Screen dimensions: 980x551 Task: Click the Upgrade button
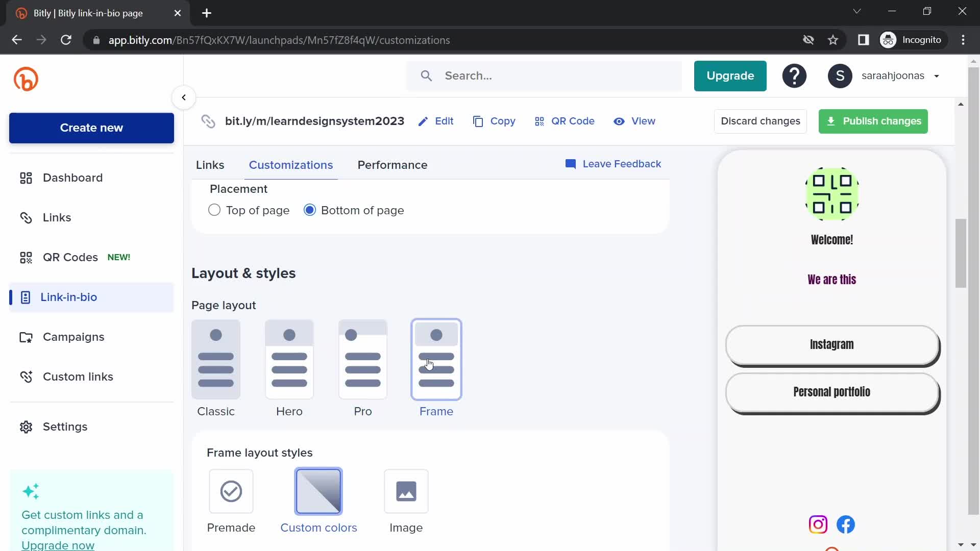pyautogui.click(x=730, y=76)
